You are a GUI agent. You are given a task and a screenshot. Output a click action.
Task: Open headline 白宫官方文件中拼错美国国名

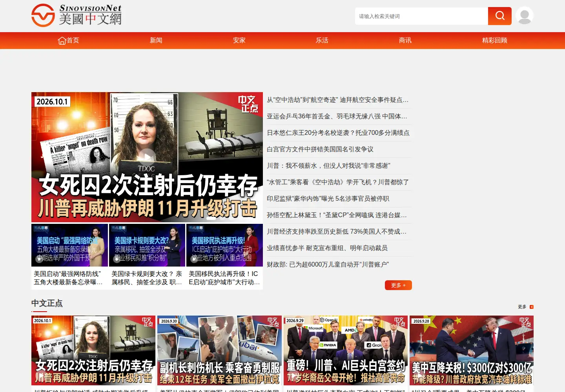[x=320, y=149]
